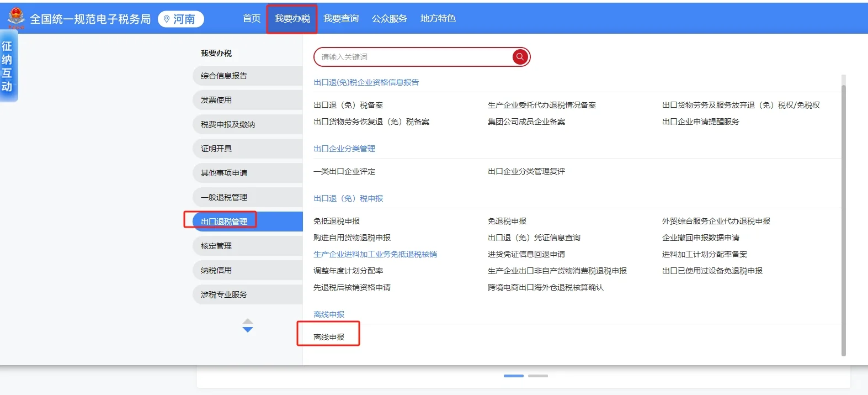Open 出口货物劳务恢复退（免）税备案 link

click(371, 122)
